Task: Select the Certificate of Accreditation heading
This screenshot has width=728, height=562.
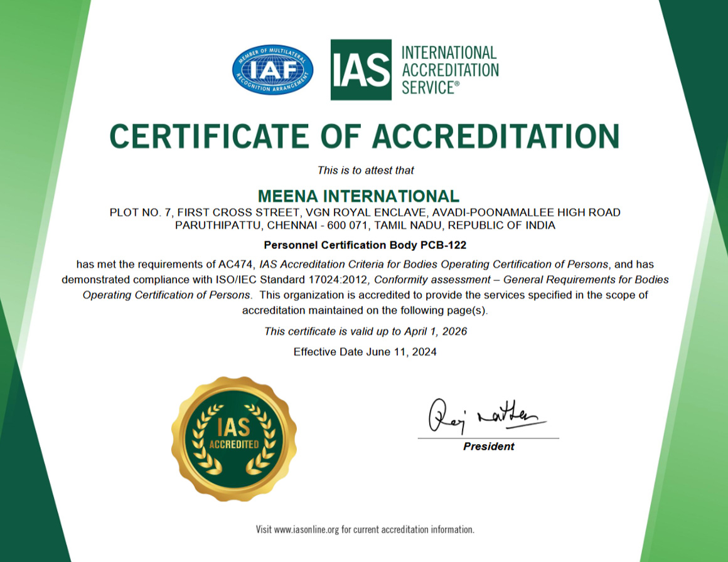Action: coord(365,137)
